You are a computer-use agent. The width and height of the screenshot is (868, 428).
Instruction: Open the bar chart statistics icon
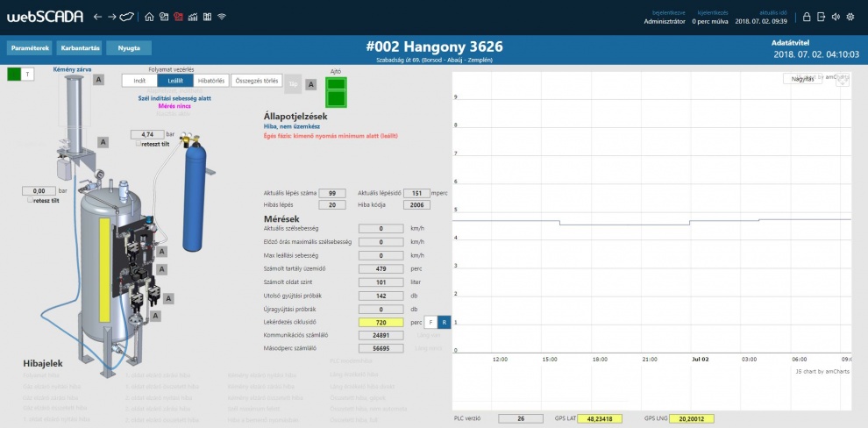click(x=192, y=17)
